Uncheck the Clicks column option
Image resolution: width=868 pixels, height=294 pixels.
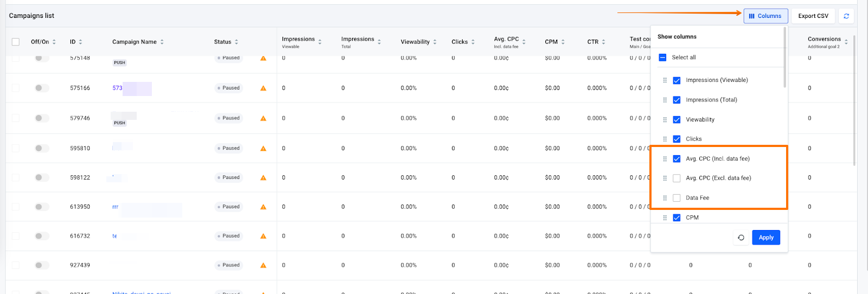(676, 139)
